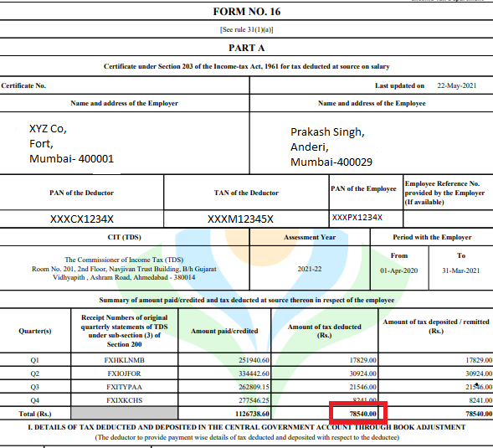
Task: Select deductor PAN XXXCX1234X
Action: pos(82,219)
